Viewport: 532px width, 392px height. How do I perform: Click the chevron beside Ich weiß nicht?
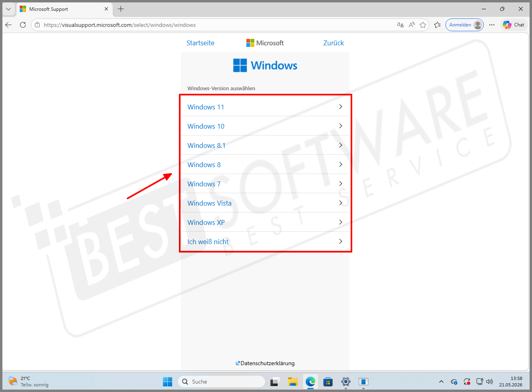click(x=341, y=241)
